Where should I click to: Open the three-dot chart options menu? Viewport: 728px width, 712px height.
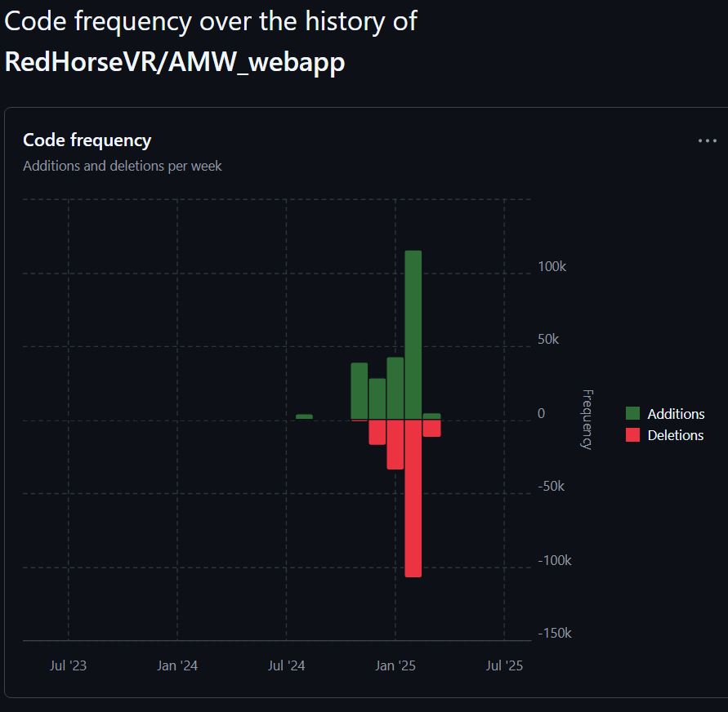pyautogui.click(x=707, y=140)
